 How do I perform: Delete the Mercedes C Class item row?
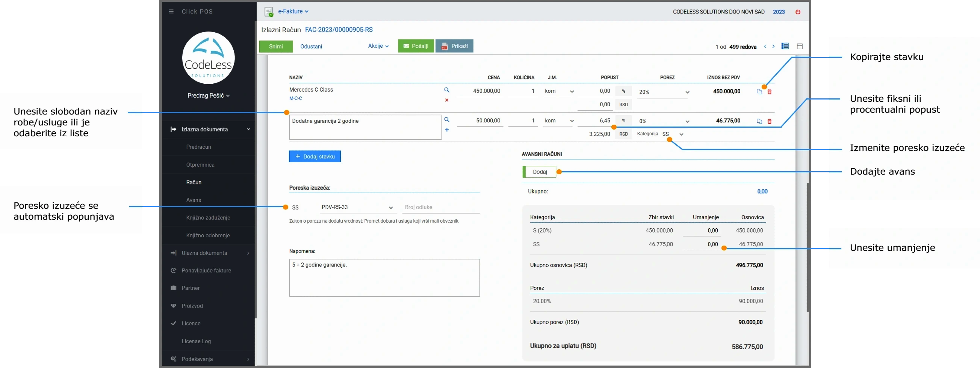point(769,92)
